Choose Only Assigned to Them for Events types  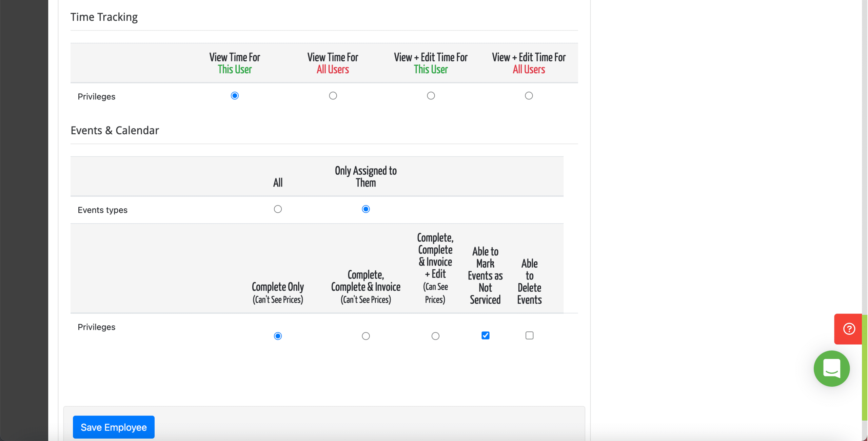pyautogui.click(x=366, y=209)
